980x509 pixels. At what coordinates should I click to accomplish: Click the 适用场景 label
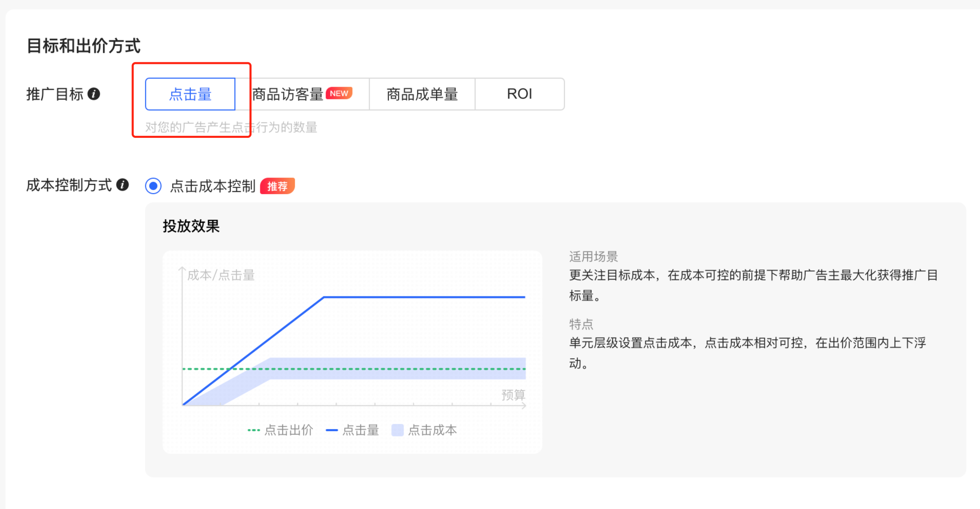[593, 257]
